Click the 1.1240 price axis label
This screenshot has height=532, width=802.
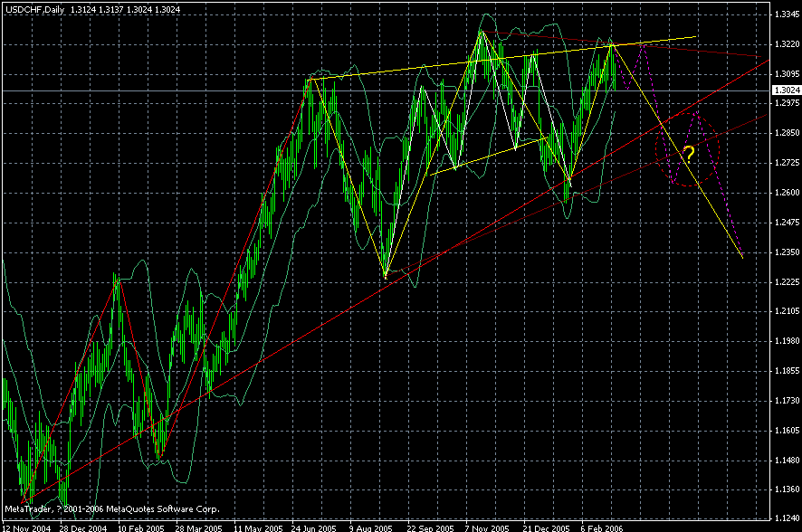click(x=788, y=518)
